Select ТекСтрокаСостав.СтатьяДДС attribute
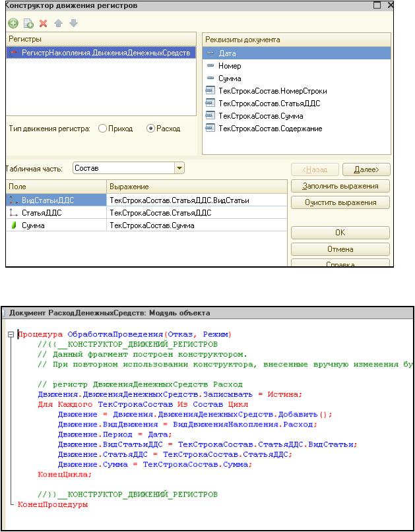The height and width of the screenshot is (532, 415). click(296, 103)
